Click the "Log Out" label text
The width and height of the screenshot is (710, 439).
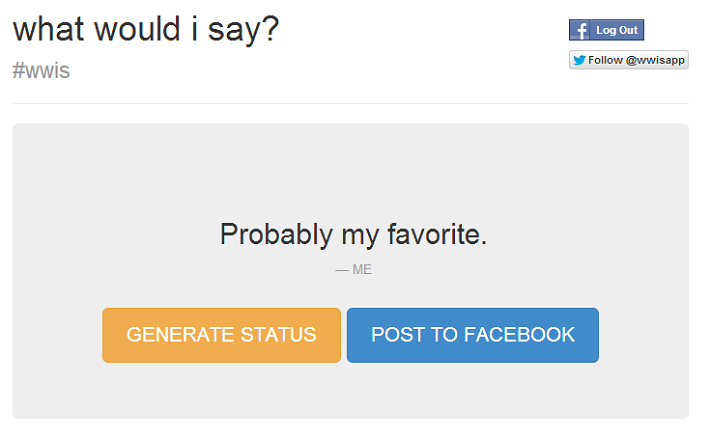point(617,30)
